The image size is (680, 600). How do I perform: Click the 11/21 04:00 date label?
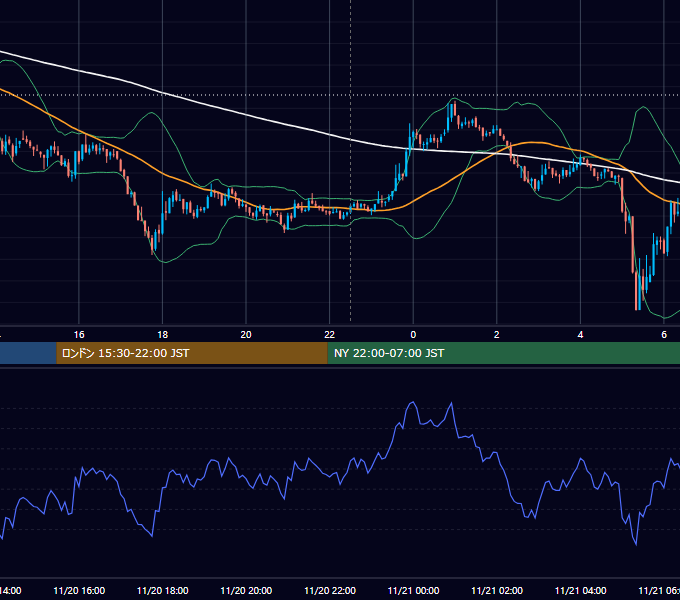tap(580, 590)
